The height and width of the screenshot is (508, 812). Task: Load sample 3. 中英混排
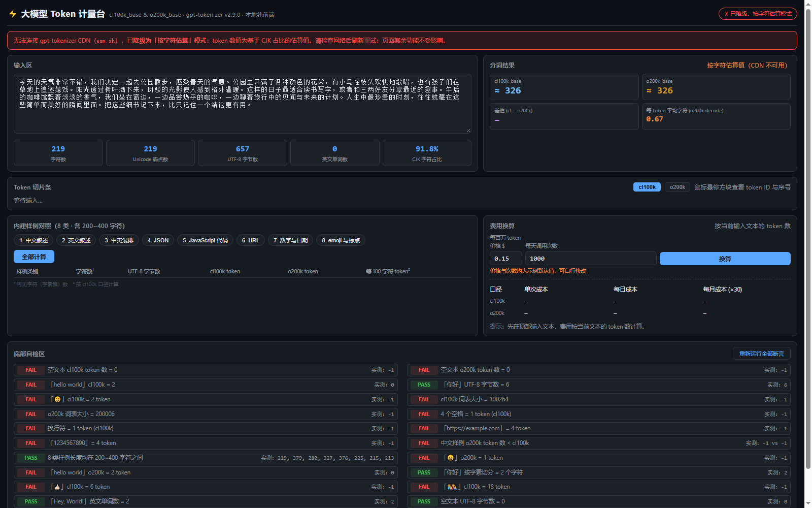[x=119, y=240]
